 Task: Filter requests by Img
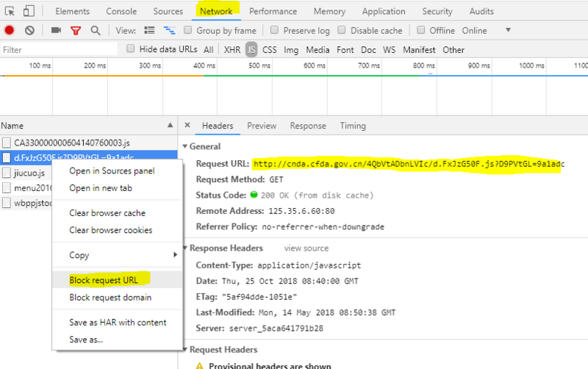tap(291, 49)
